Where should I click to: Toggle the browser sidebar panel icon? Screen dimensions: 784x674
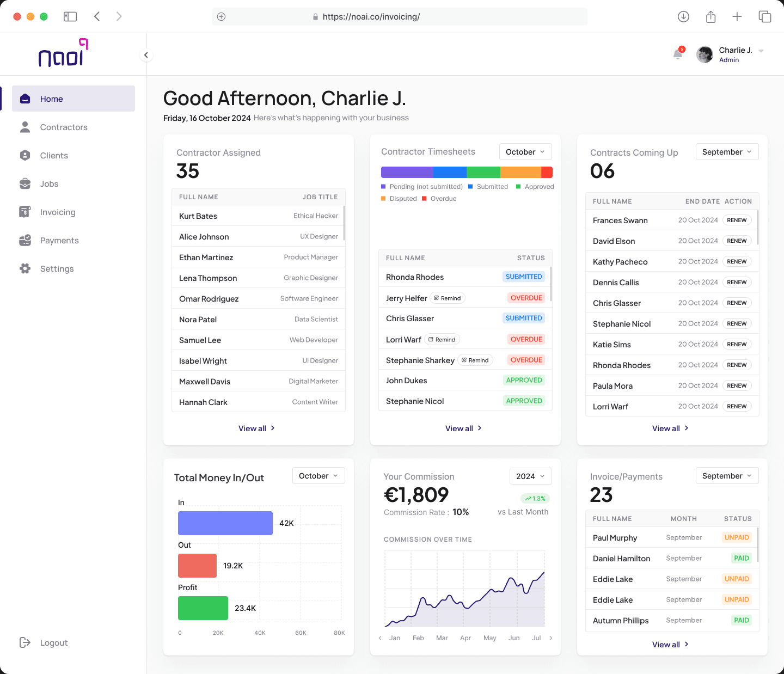[70, 16]
